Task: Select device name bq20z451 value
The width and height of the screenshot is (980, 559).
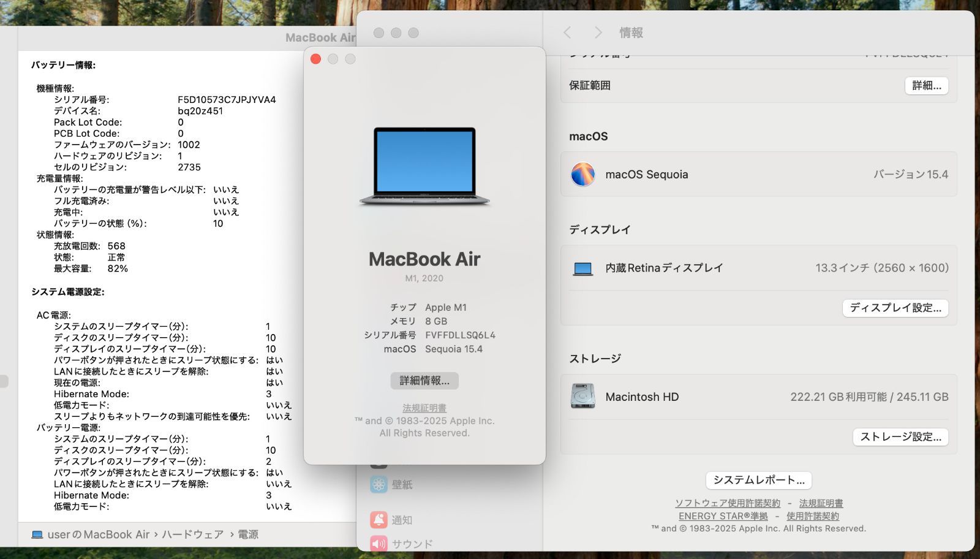Action: [200, 111]
